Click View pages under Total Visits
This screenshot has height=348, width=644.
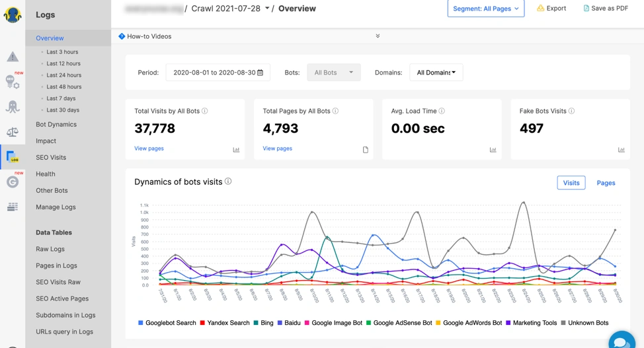coord(149,149)
